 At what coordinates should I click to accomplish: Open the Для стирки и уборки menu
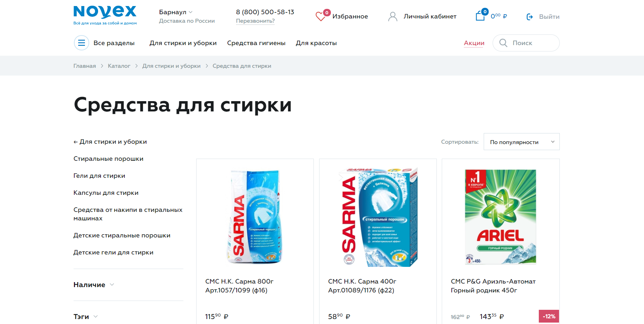pos(183,43)
